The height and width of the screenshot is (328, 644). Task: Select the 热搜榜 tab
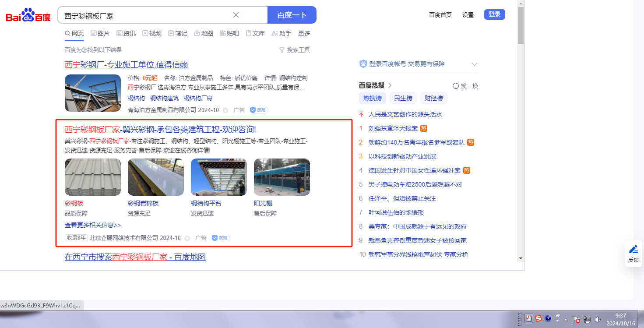tap(373, 98)
